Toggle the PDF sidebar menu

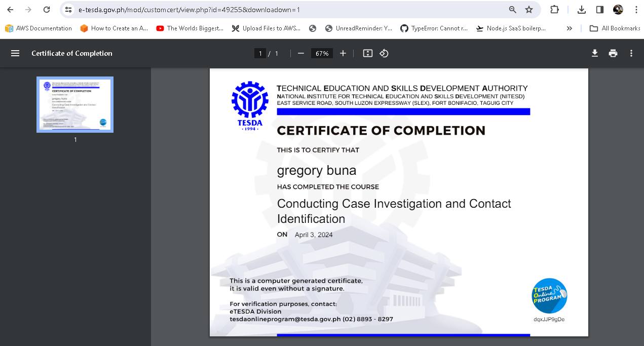pyautogui.click(x=15, y=53)
